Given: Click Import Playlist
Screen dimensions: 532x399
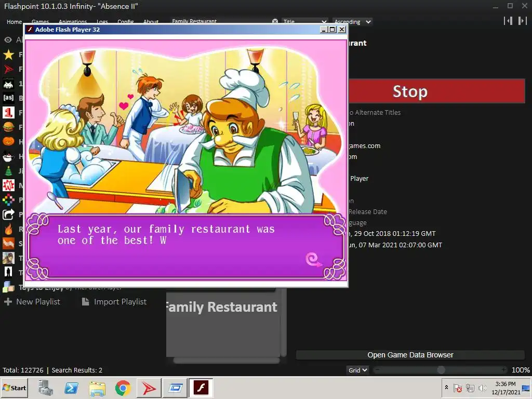Looking at the screenshot, I should (x=120, y=302).
